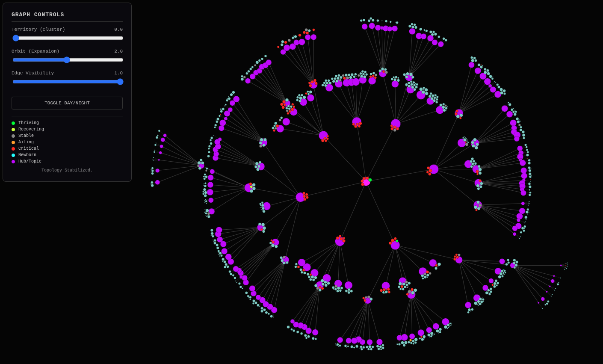Click the Edge Visibility slider handle
Viewport: 603px width, 364px height.
click(120, 82)
